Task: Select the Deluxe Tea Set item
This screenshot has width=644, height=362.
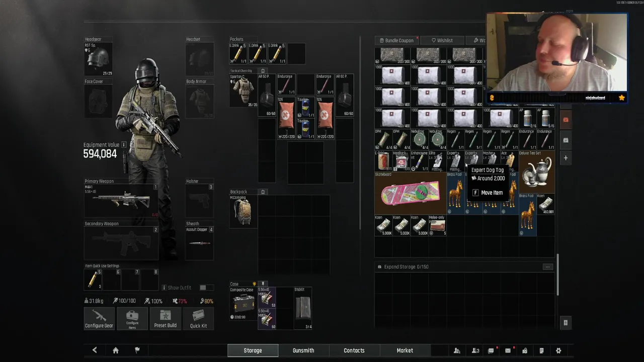Action: pos(536,171)
